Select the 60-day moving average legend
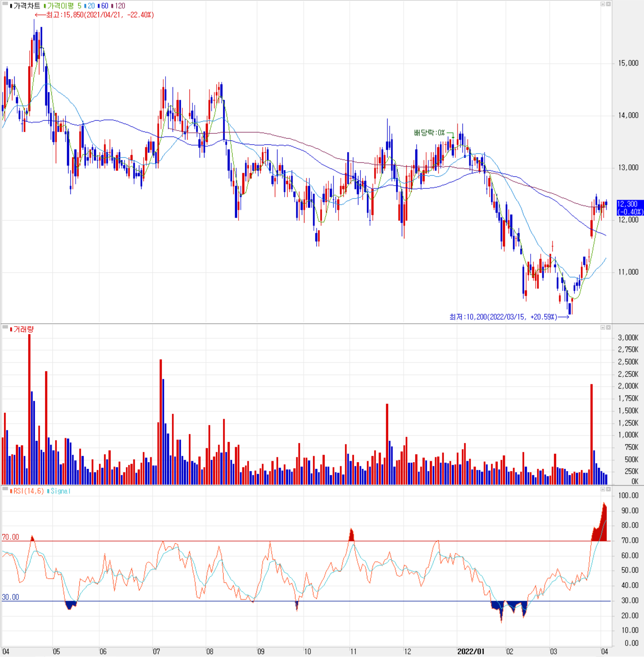 [x=105, y=6]
